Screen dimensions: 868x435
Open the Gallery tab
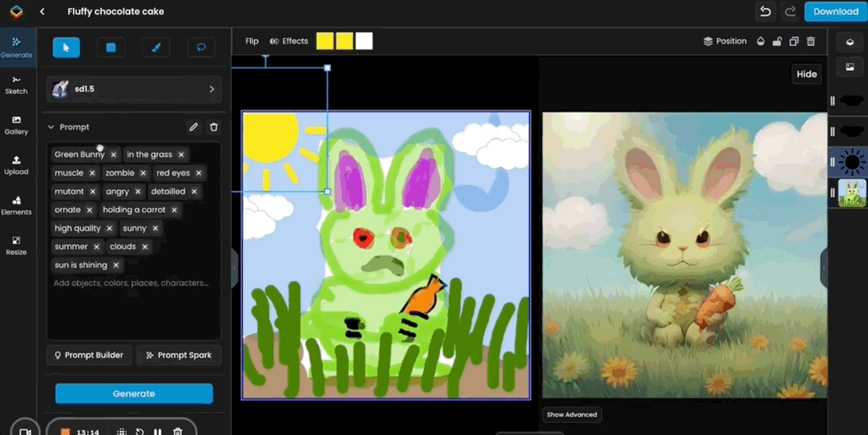tap(16, 125)
